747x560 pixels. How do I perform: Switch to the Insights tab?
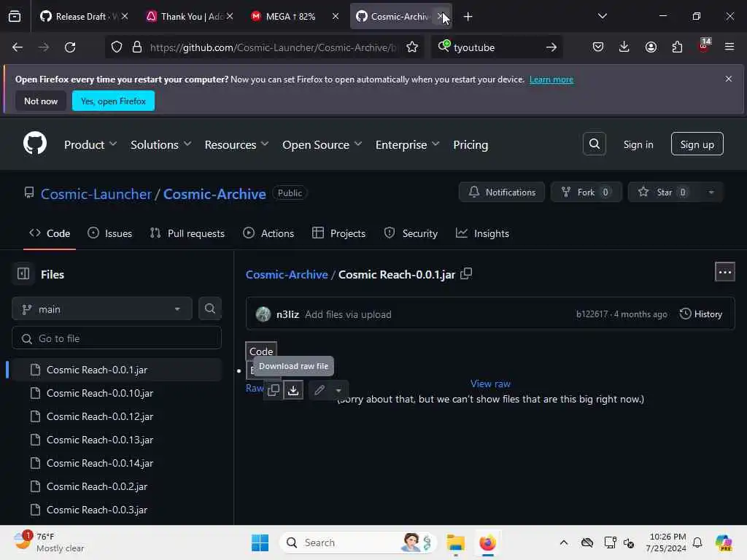(483, 233)
